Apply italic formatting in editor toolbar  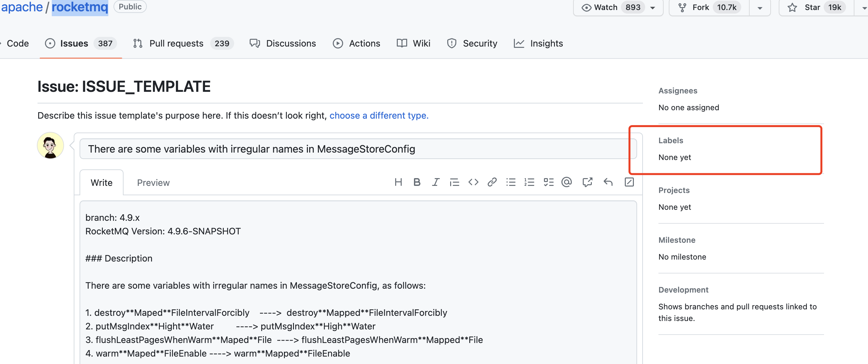(436, 182)
